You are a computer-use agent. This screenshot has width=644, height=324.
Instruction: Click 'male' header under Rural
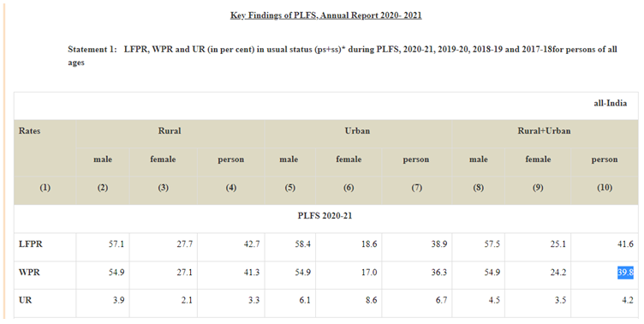click(x=103, y=159)
